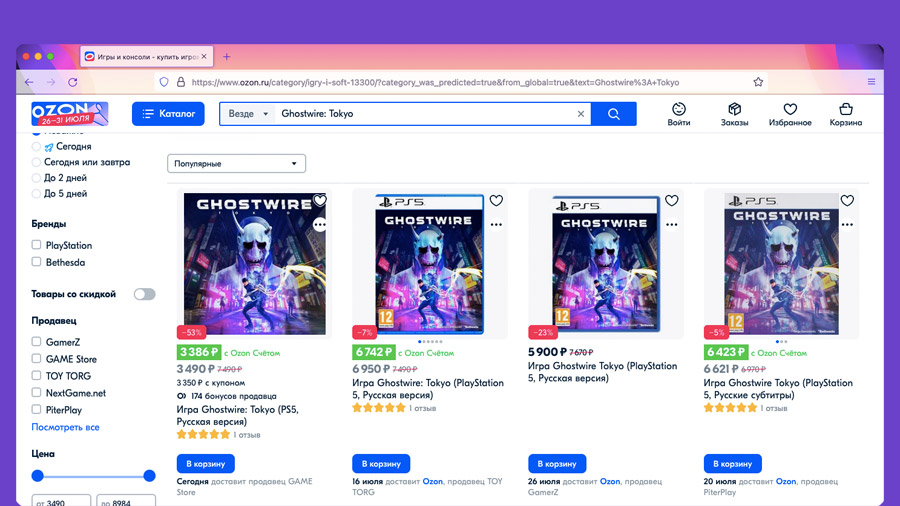Click the price slider left handle

tap(38, 476)
